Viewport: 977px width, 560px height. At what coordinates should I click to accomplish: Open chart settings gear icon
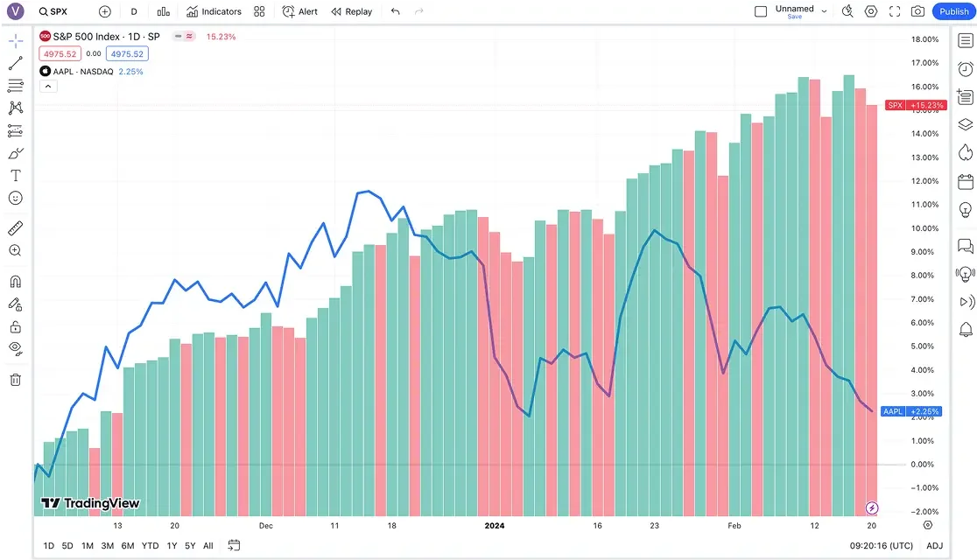871,11
